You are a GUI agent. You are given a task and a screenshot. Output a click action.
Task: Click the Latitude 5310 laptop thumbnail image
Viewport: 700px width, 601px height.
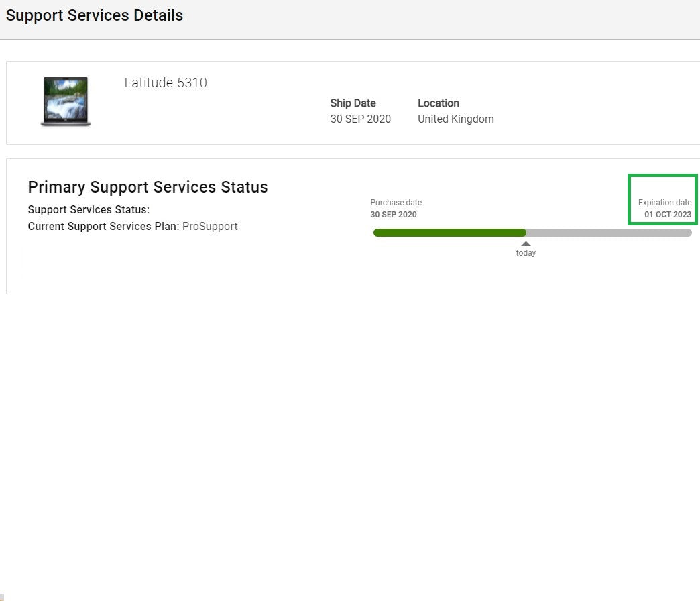tap(66, 101)
